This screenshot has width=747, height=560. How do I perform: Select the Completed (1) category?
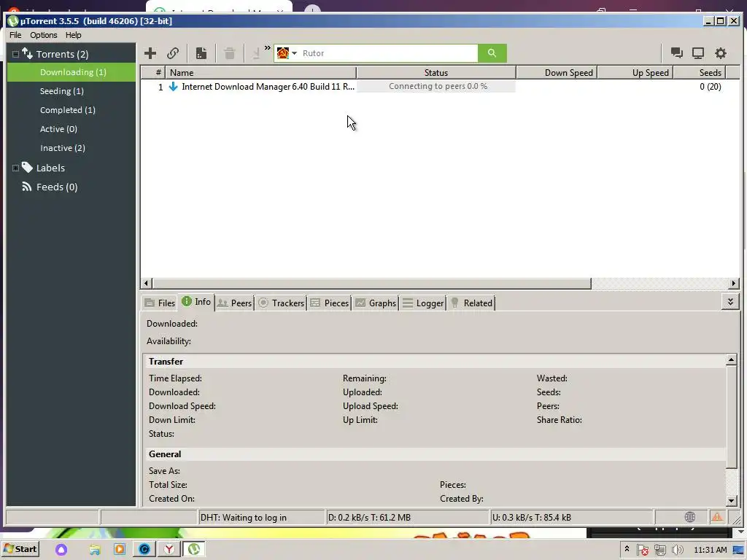(68, 110)
